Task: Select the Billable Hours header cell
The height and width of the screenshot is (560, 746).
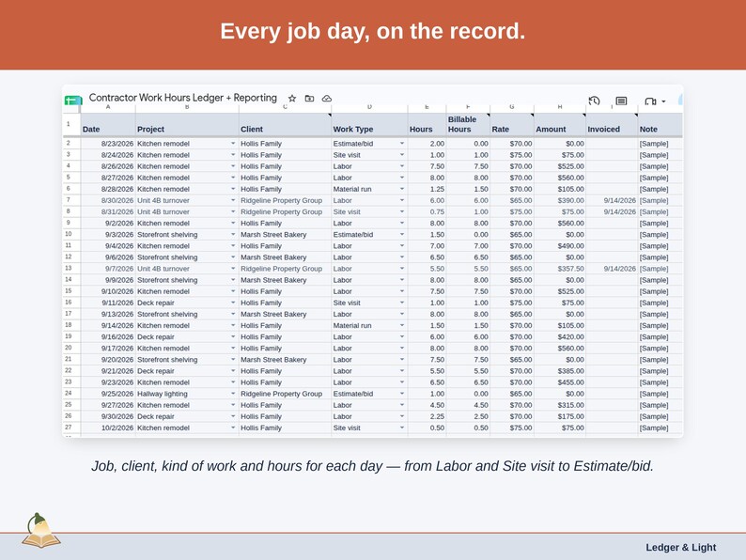Action: point(468,125)
